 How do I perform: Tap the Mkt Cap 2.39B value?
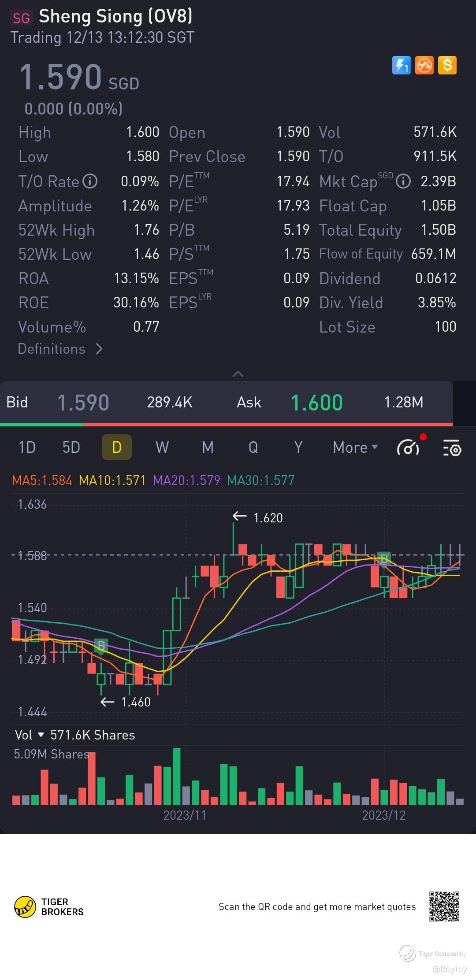click(x=439, y=181)
